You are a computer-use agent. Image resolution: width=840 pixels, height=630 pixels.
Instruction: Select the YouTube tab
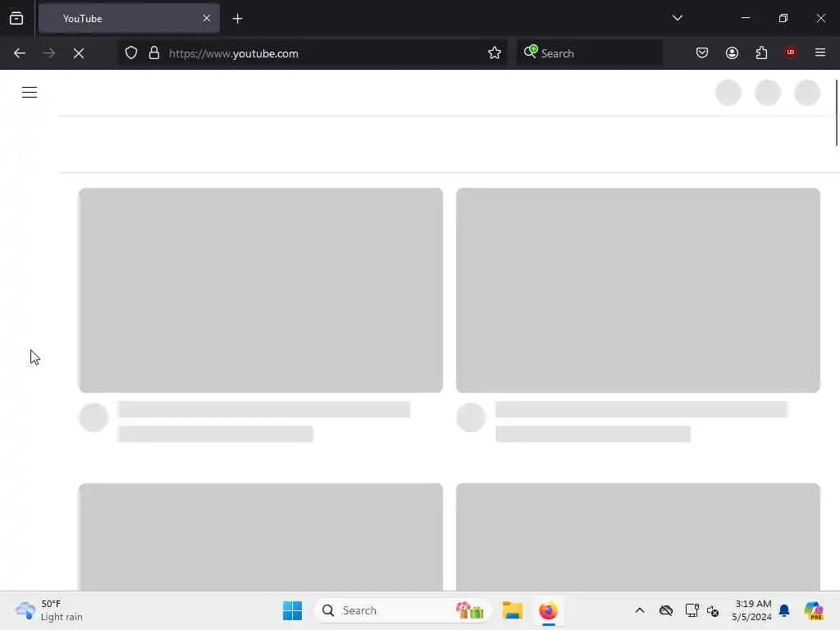[x=129, y=19]
